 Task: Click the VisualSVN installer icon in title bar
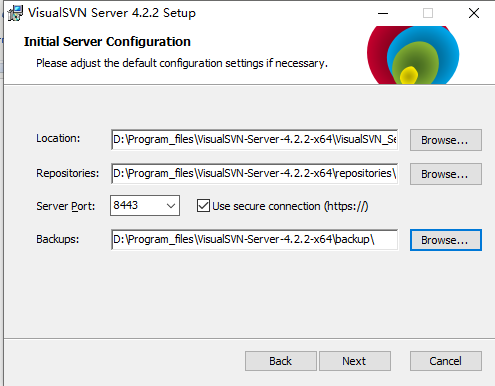click(x=15, y=13)
